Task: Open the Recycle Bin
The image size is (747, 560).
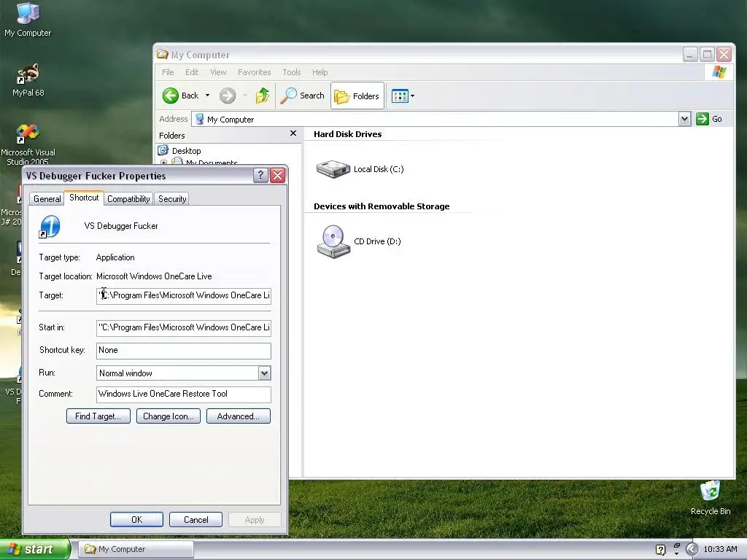Action: coord(711,497)
